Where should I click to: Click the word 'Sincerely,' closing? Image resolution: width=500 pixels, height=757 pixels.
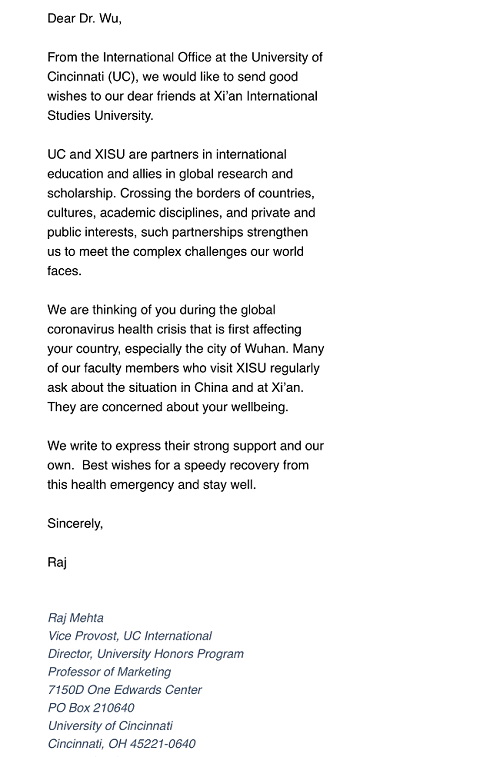pyautogui.click(x=75, y=523)
